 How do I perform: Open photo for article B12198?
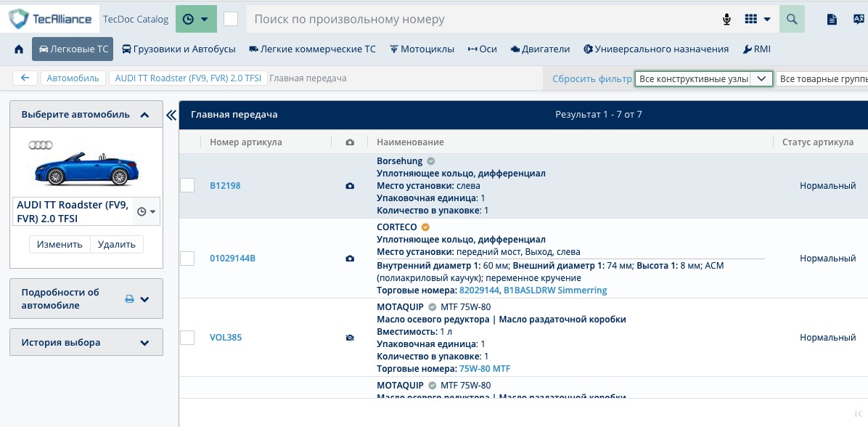pyautogui.click(x=350, y=186)
